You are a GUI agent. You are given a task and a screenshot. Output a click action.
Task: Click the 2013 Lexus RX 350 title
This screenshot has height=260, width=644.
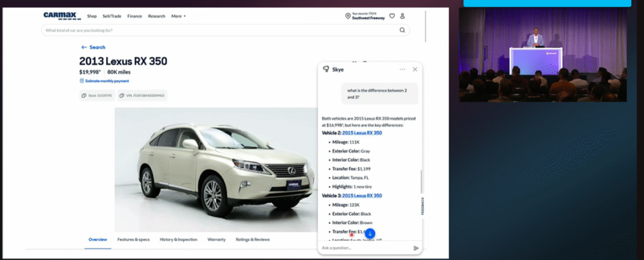click(x=123, y=61)
